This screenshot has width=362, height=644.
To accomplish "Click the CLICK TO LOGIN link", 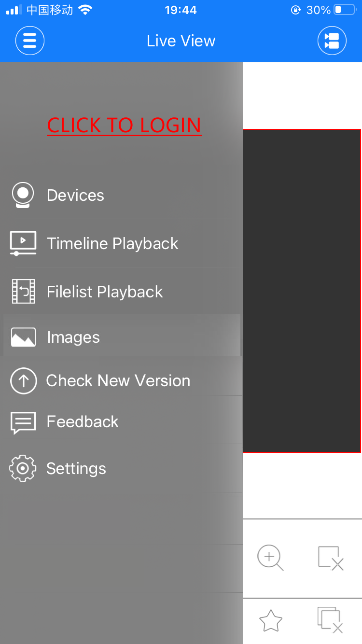I will click(x=124, y=126).
